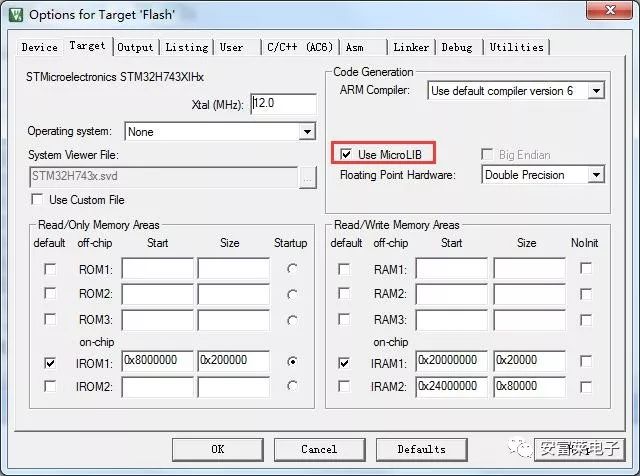Click the IRAM1 Start field showing 0x20000000

coord(451,361)
